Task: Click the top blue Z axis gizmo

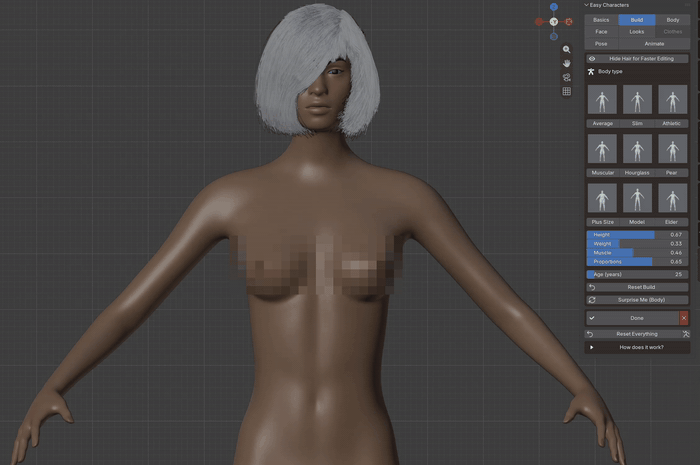Action: [x=554, y=7]
